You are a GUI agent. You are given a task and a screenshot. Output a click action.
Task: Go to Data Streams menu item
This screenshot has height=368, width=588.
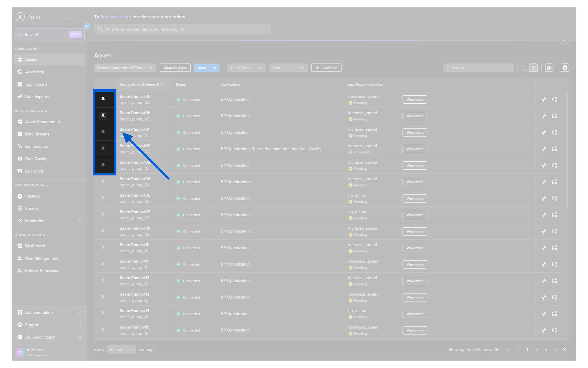point(37,134)
